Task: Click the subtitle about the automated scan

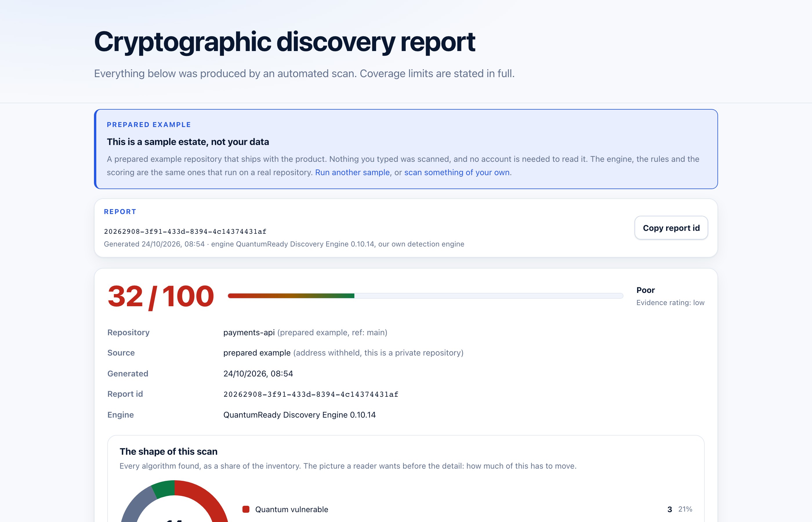Action: click(304, 74)
